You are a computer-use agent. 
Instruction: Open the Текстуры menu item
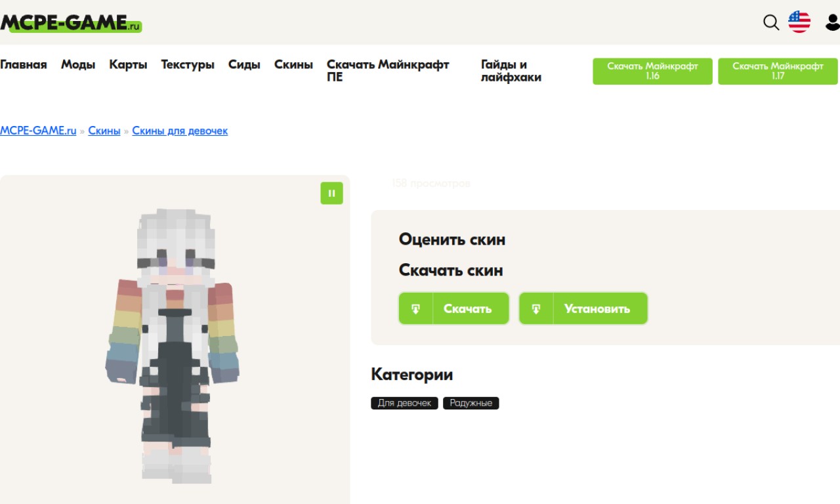[x=188, y=64]
